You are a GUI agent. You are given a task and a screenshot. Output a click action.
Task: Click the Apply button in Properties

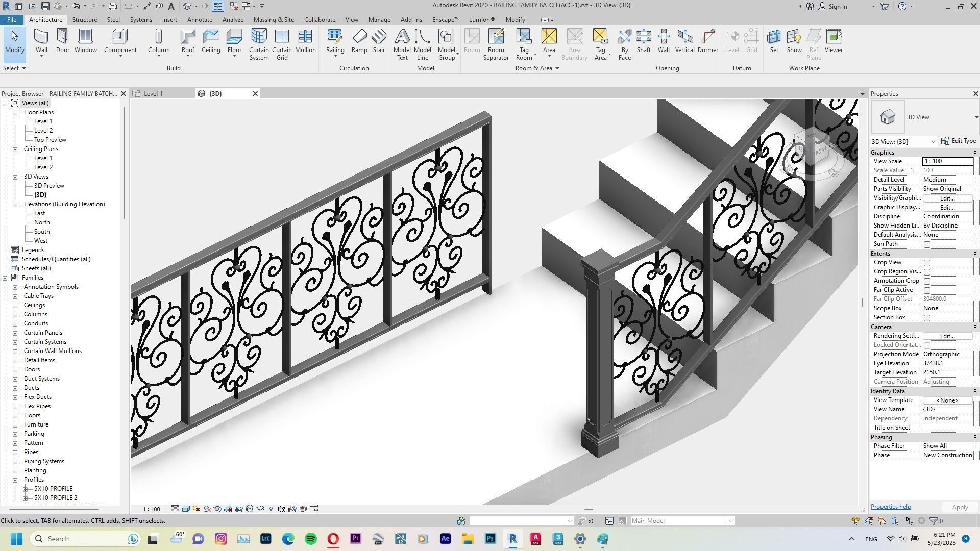click(x=959, y=507)
